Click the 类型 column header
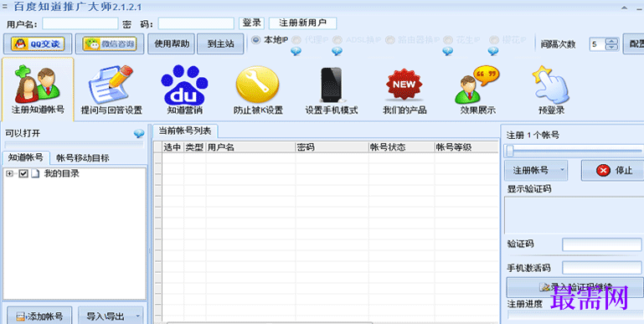Viewport: 644px width, 324px height. (x=194, y=147)
